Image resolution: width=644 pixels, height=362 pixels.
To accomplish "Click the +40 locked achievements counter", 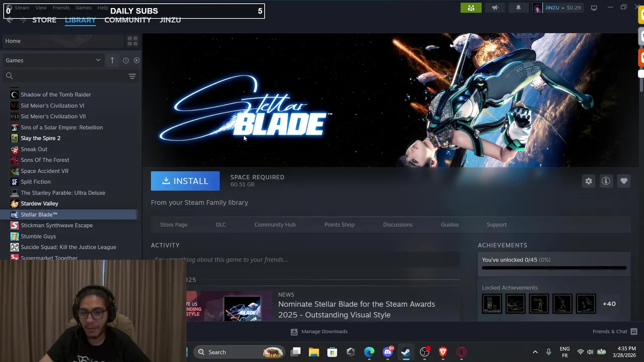I will tap(609, 304).
